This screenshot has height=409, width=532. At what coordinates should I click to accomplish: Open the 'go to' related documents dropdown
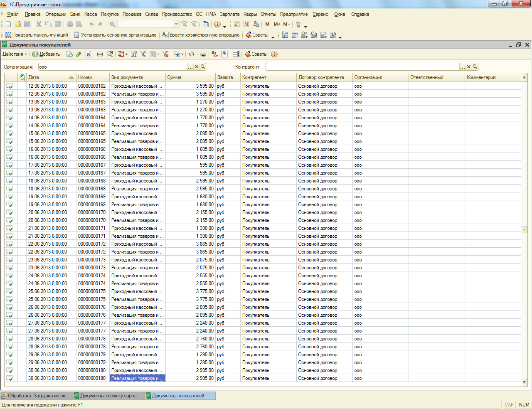coord(182,54)
